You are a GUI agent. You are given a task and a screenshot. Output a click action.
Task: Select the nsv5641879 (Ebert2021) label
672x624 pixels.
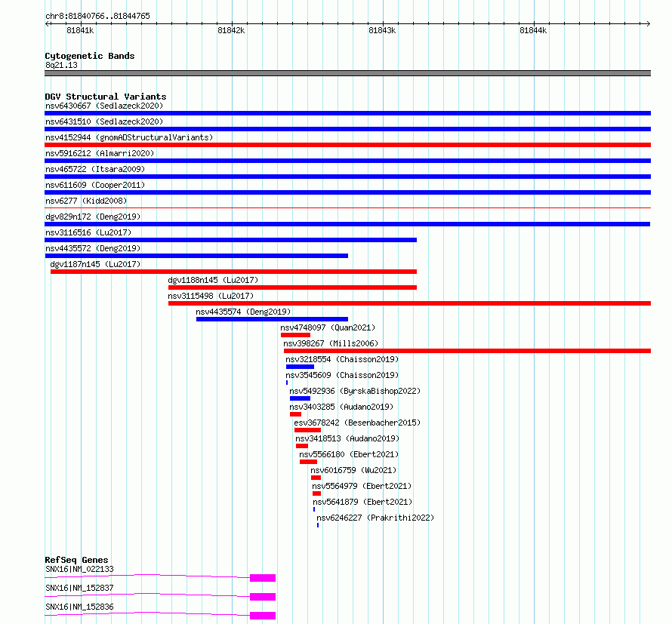(362, 502)
